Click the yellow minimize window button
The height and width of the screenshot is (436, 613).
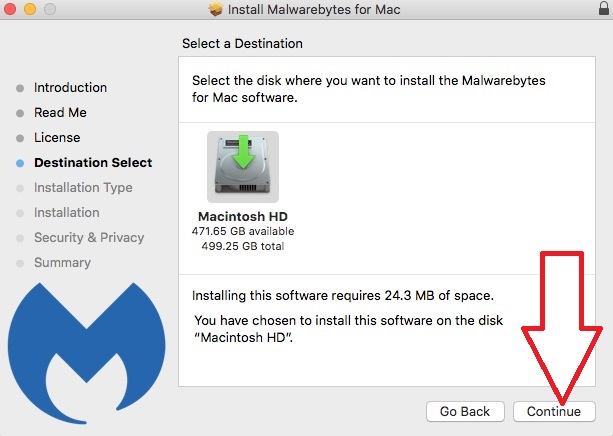coord(30,9)
